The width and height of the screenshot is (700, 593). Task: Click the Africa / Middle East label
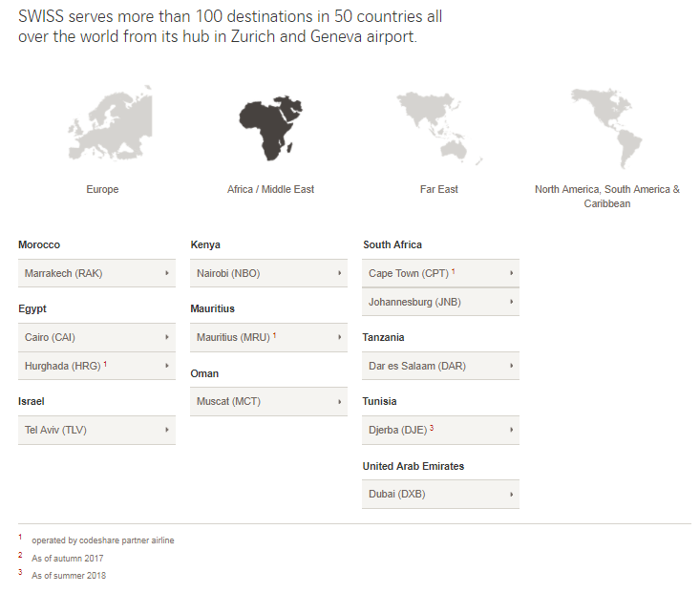pos(270,189)
